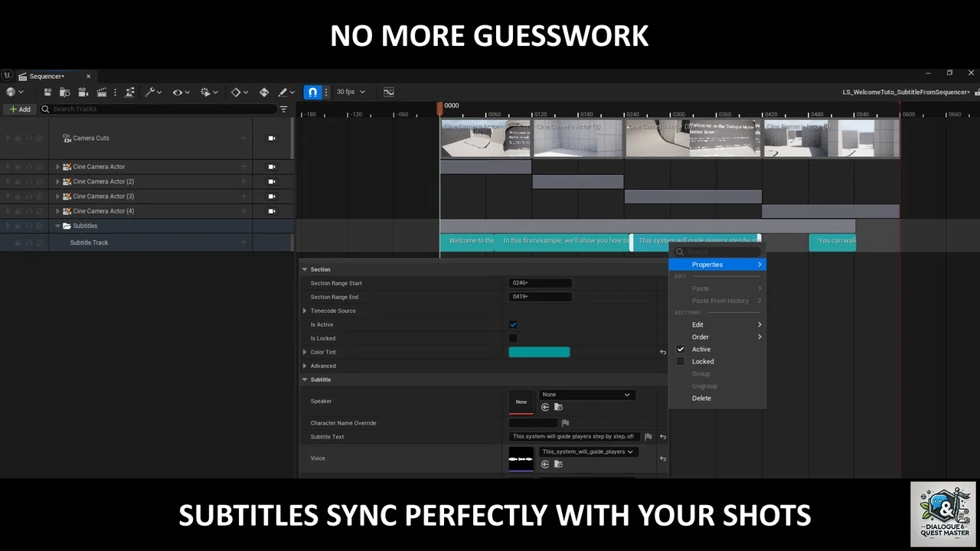Uncheck the Is Active checkbox

513,324
